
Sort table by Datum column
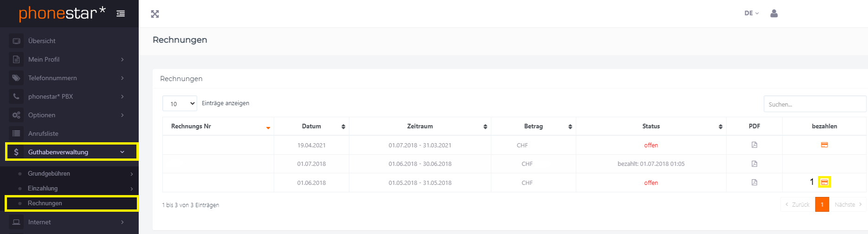point(311,126)
